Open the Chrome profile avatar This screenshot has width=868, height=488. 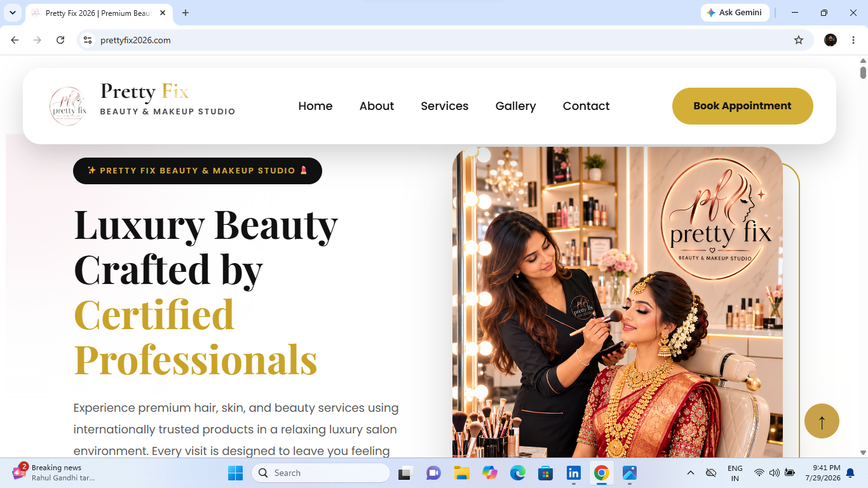(x=831, y=40)
